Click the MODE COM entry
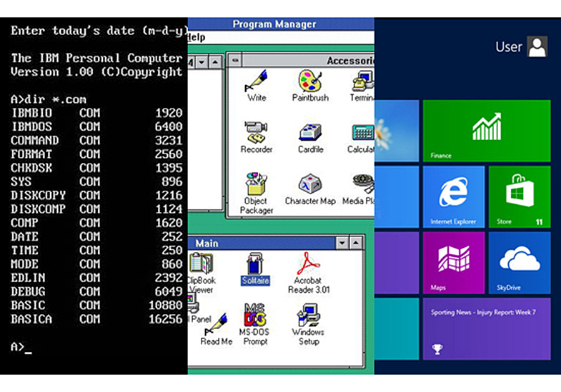 pyautogui.click(x=96, y=264)
